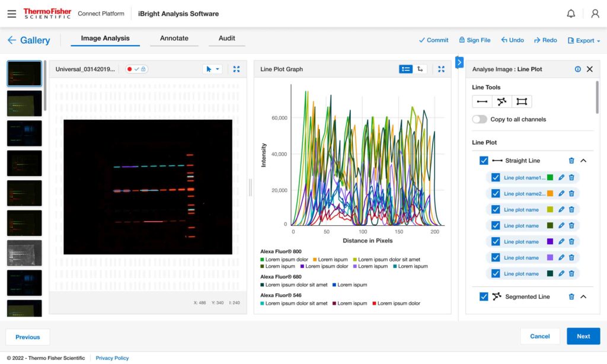Open green color swatch of Line plot name1
Image resolution: width=607 pixels, height=364 pixels.
pyautogui.click(x=550, y=177)
